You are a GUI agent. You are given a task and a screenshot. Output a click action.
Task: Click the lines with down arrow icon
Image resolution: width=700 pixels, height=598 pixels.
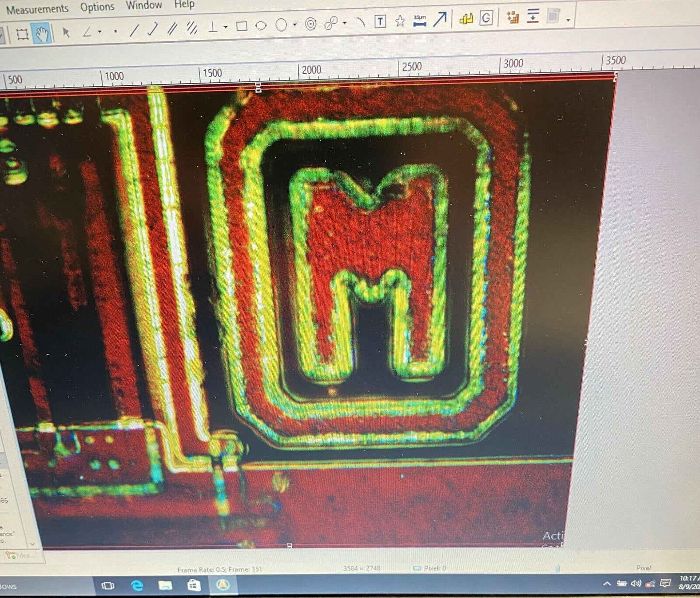(533, 16)
